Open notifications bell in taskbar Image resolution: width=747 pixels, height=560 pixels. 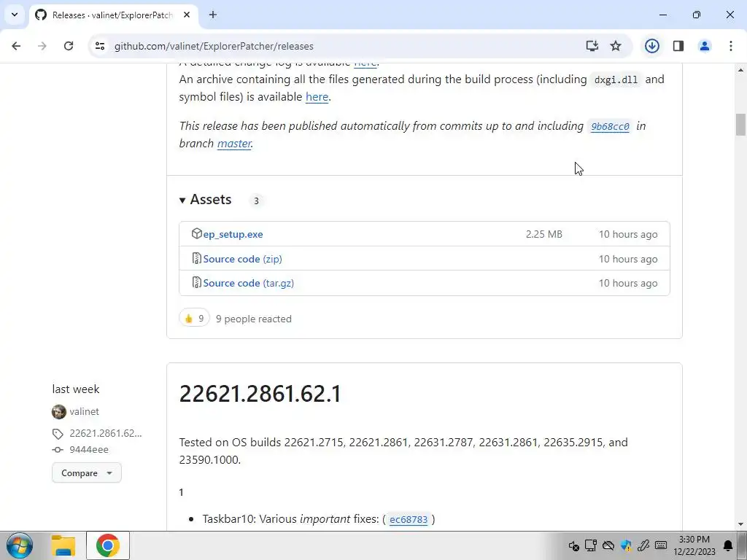728,545
